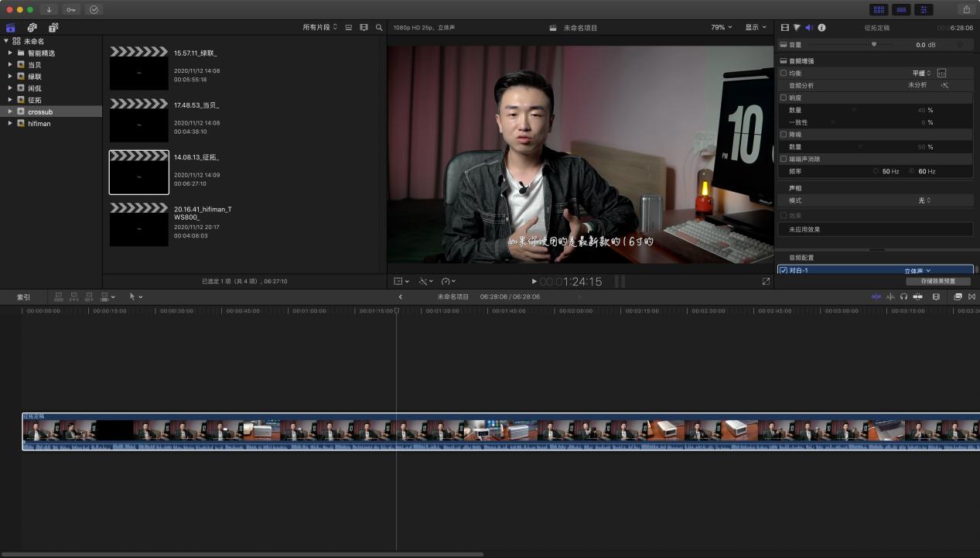Click the 索引 (Index) button in timeline toolbar
980x558 pixels.
tap(22, 296)
